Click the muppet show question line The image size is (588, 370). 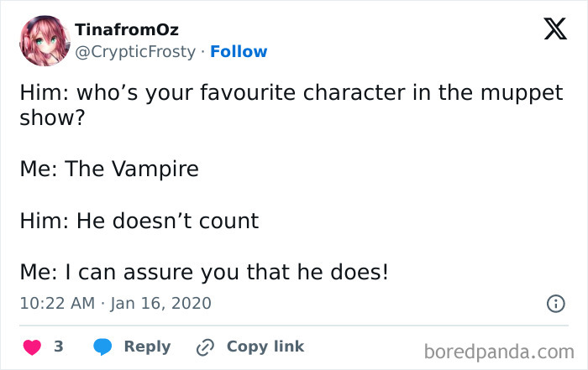291,92
